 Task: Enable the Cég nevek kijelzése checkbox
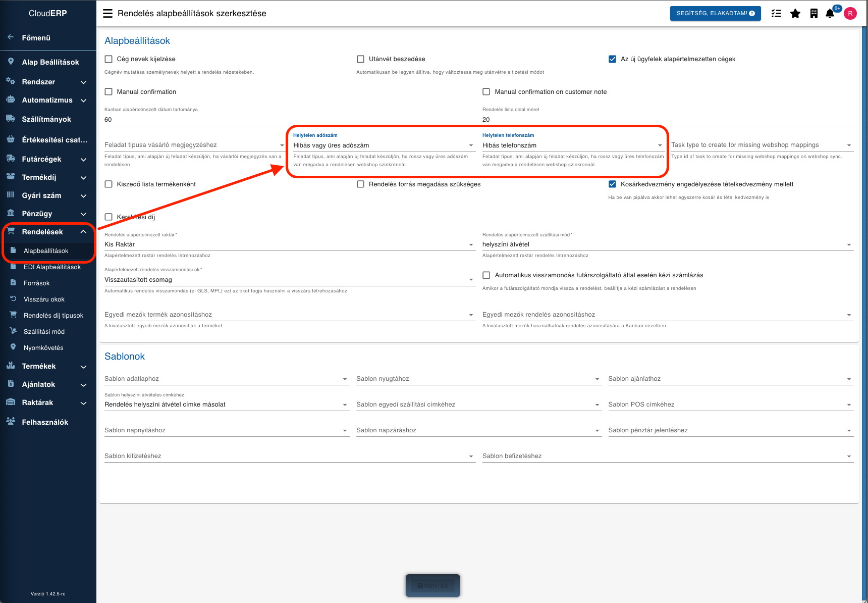[108, 59]
